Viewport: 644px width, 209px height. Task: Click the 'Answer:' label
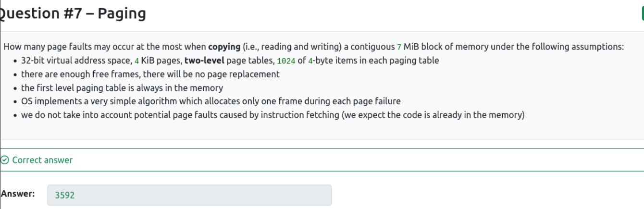[18, 194]
